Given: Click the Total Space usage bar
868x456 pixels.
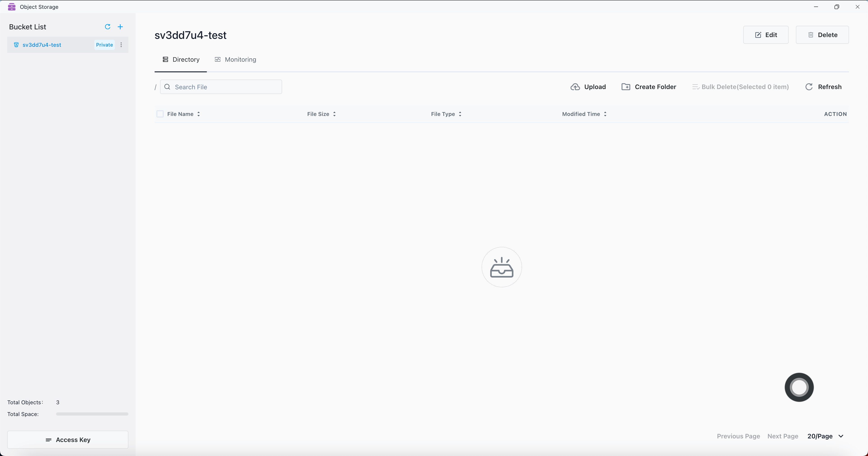Looking at the screenshot, I should (x=92, y=414).
